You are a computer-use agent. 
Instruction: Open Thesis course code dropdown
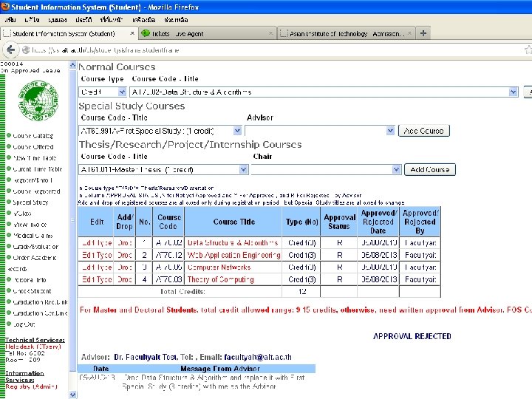163,169
